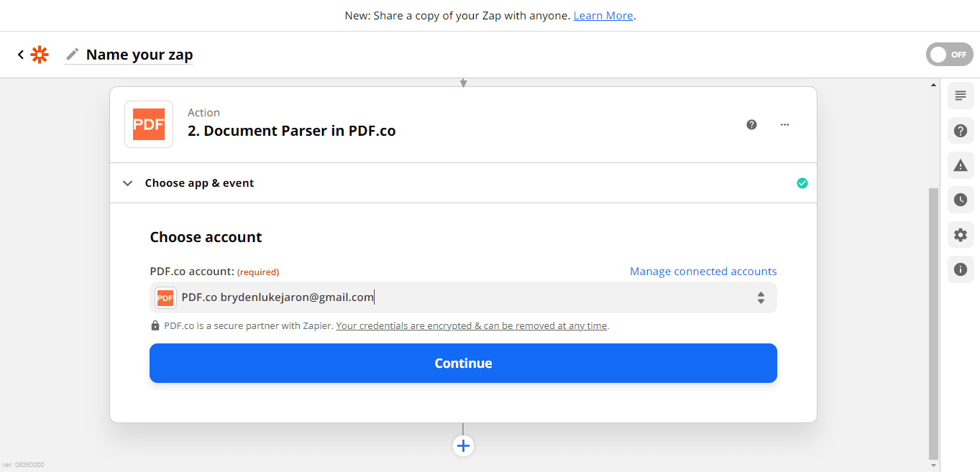
Task: Collapse the Choose app & event section
Action: [x=128, y=183]
